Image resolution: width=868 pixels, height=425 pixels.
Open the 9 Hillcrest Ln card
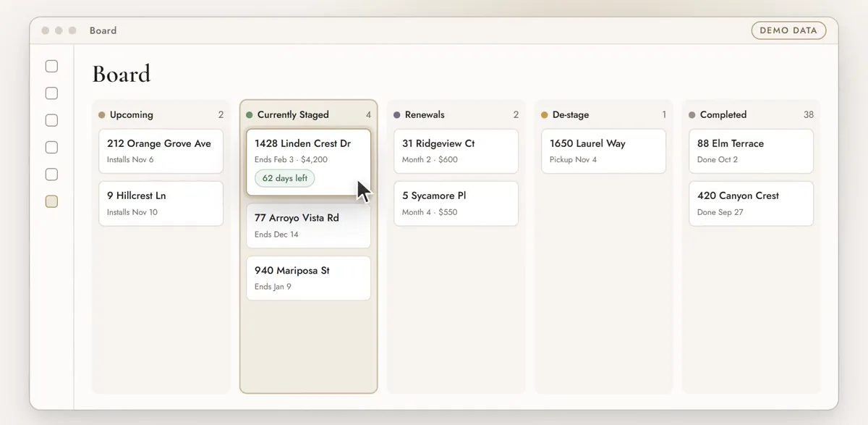pyautogui.click(x=161, y=203)
